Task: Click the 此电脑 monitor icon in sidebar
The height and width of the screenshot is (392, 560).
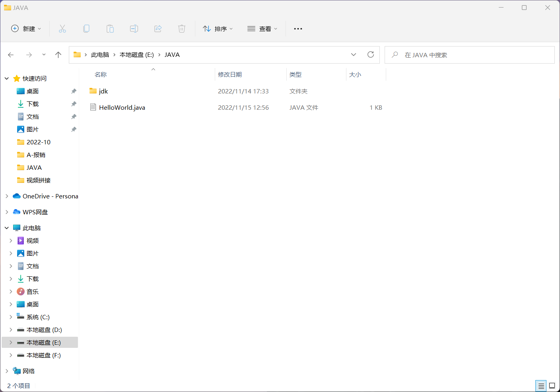Action: [17, 228]
